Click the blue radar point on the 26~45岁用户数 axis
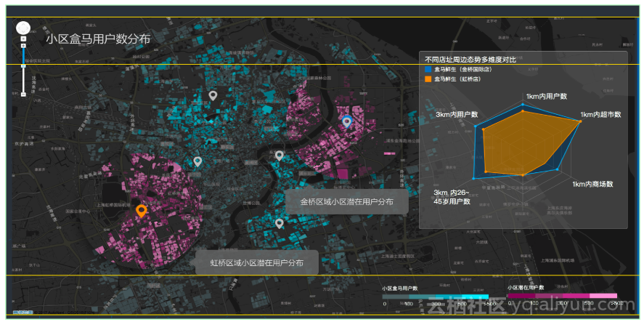The image size is (644, 322). tap(473, 178)
